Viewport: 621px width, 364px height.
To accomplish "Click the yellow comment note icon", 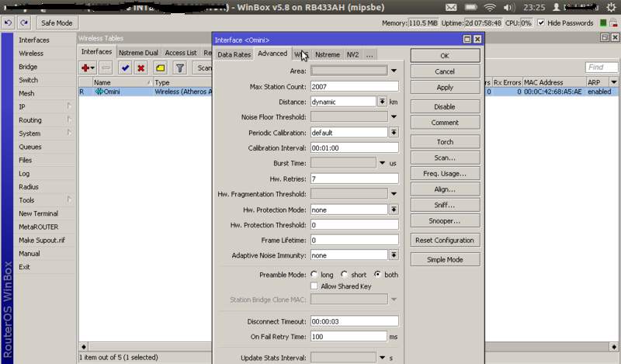I will point(161,68).
